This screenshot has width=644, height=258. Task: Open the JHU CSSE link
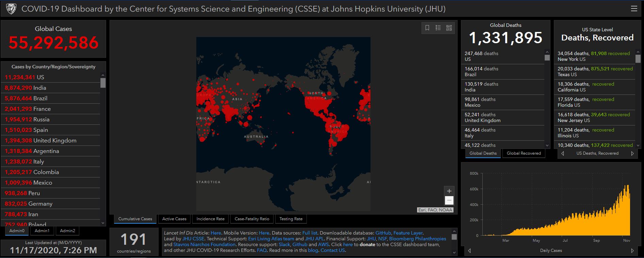193,239
